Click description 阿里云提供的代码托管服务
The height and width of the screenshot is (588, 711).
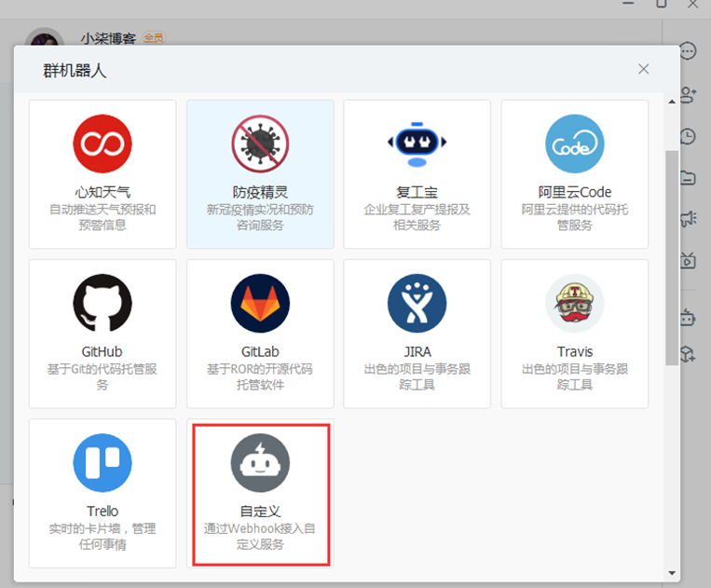pyautogui.click(x=575, y=217)
